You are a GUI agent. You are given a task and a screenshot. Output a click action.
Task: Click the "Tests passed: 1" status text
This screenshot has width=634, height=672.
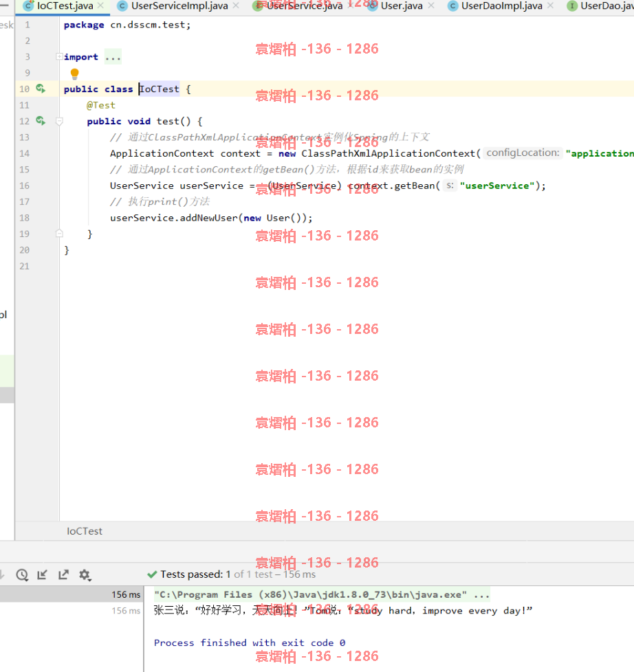tap(195, 574)
